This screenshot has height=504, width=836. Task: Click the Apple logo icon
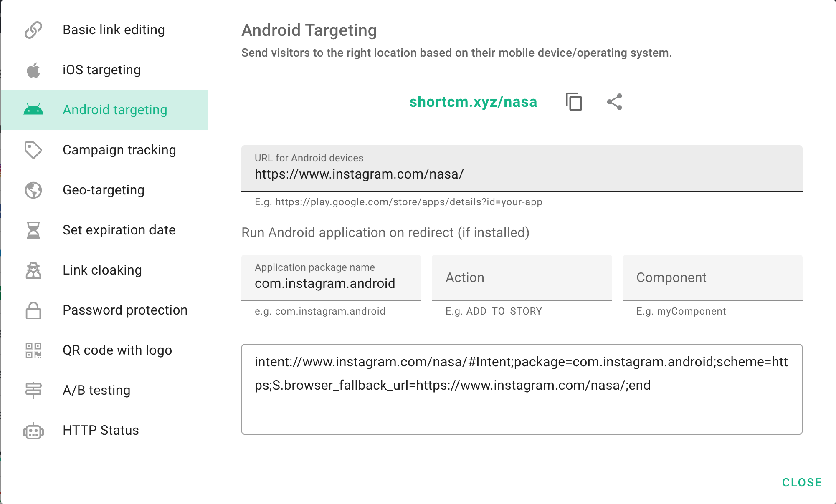click(33, 70)
